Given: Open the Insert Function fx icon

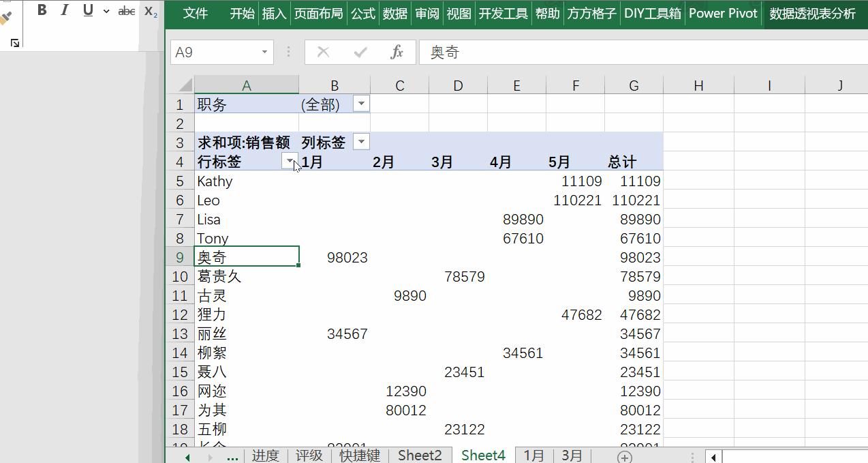Looking at the screenshot, I should [x=397, y=51].
